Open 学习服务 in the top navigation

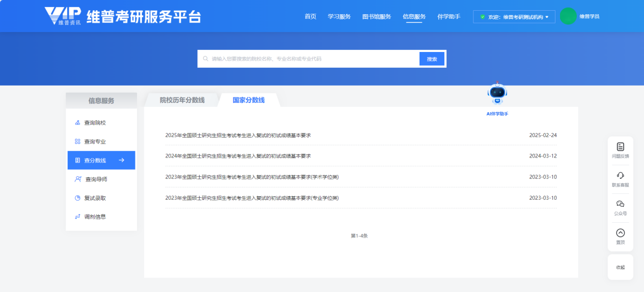[339, 17]
